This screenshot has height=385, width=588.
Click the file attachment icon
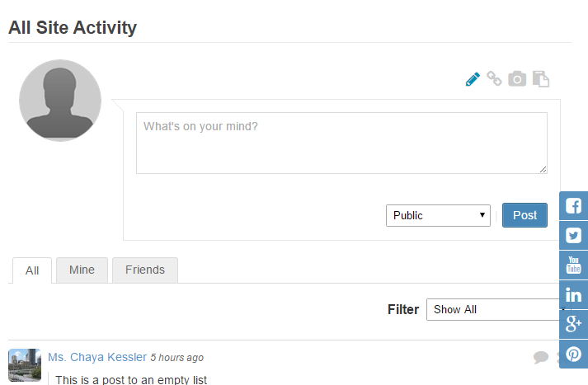point(540,79)
